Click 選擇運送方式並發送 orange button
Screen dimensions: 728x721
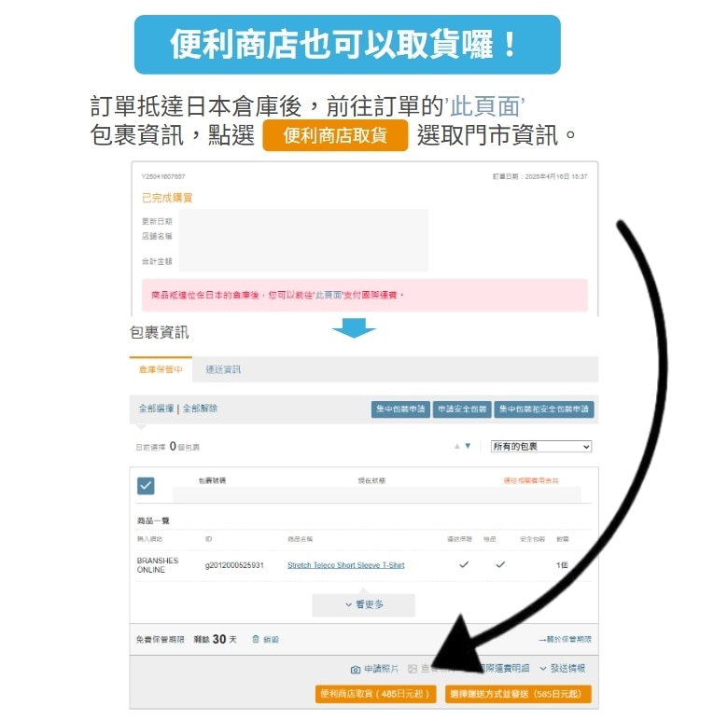pos(518,694)
